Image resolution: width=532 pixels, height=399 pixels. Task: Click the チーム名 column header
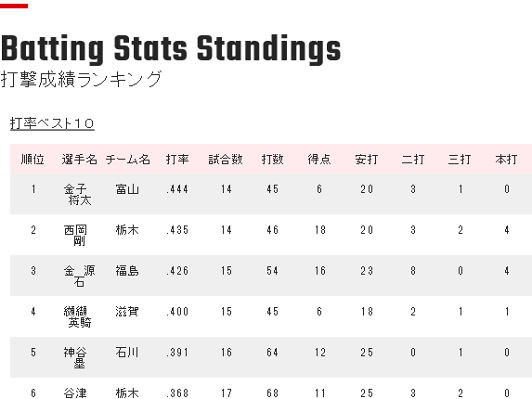click(x=127, y=160)
